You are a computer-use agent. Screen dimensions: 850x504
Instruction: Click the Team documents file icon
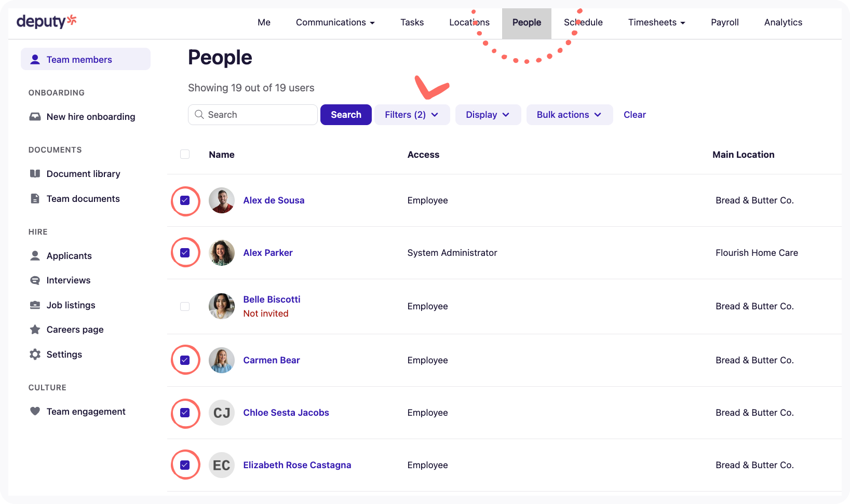click(x=35, y=199)
